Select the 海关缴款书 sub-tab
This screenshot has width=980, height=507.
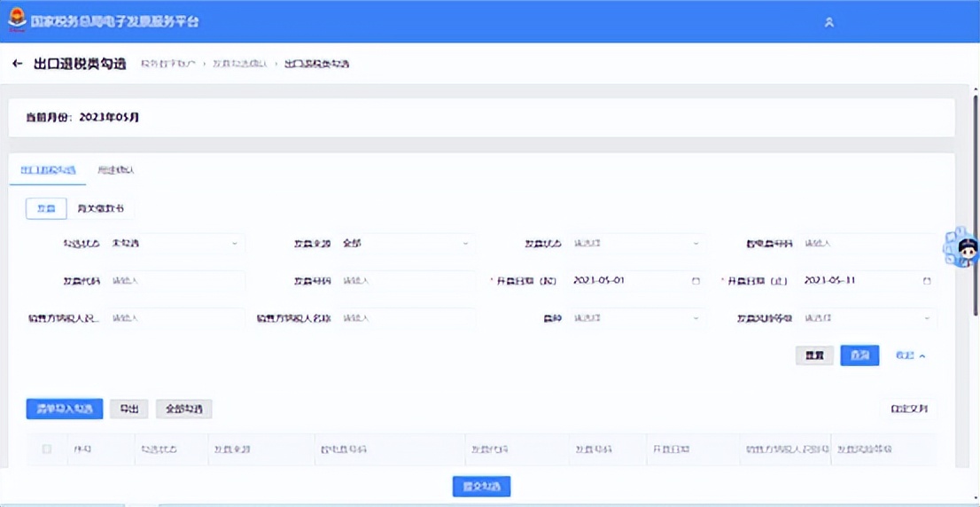click(101, 209)
